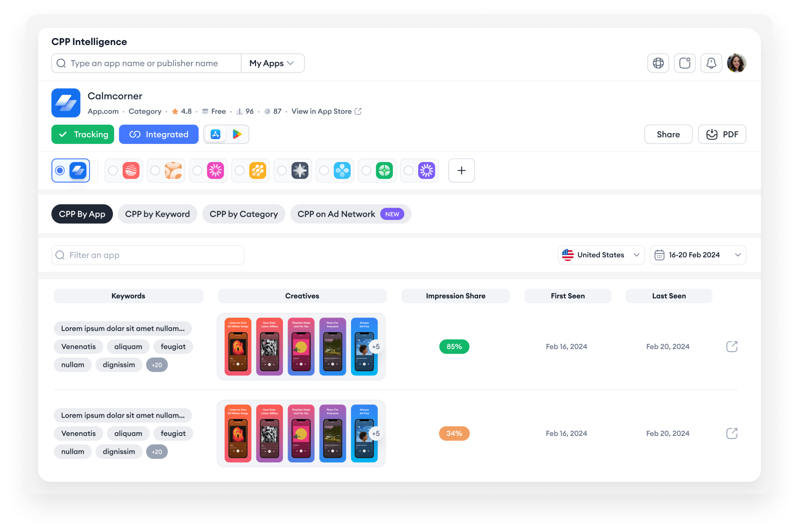Image resolution: width=799 pixels, height=532 pixels.
Task: Click the search magnifier in app name field
Action: (x=61, y=63)
